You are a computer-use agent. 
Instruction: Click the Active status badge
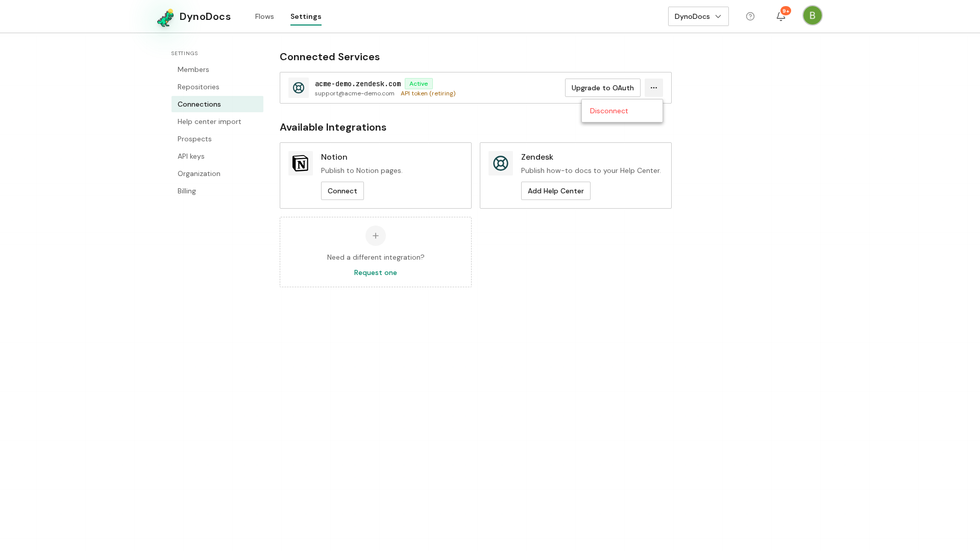419,84
